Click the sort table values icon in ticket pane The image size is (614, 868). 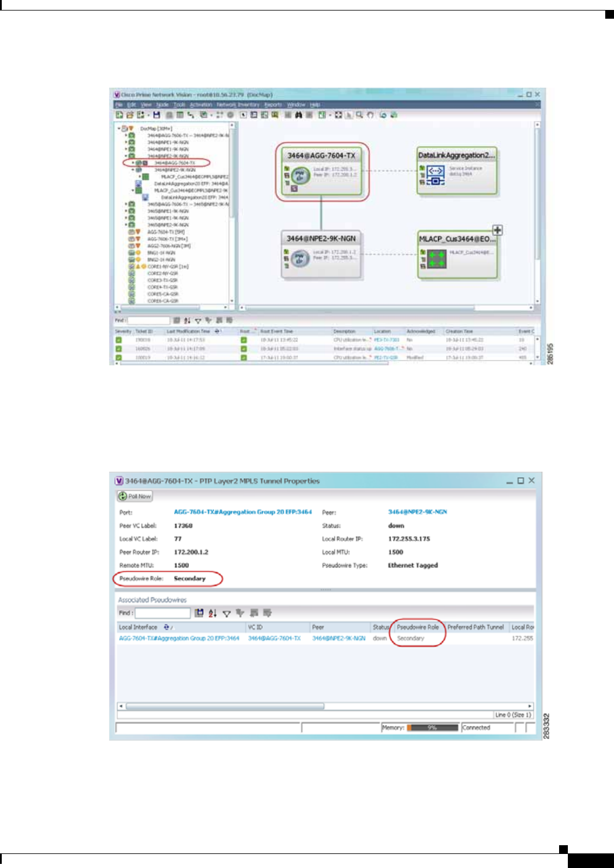click(188, 320)
